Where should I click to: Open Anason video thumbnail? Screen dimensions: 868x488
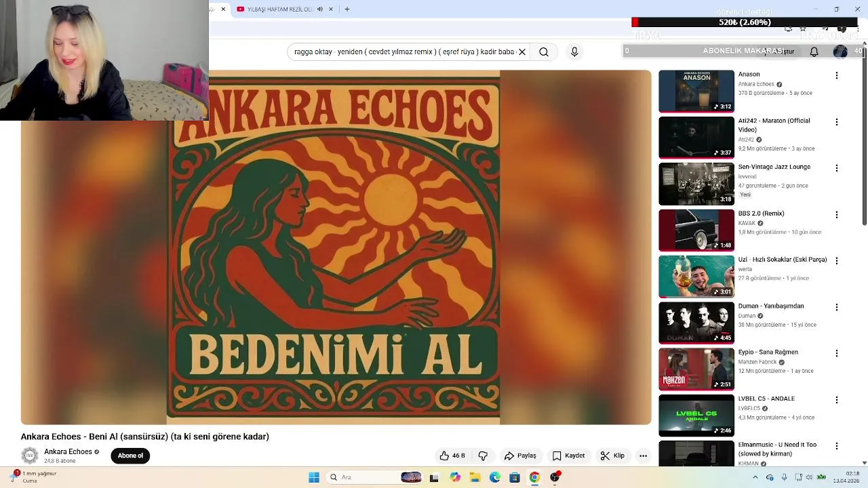696,91
